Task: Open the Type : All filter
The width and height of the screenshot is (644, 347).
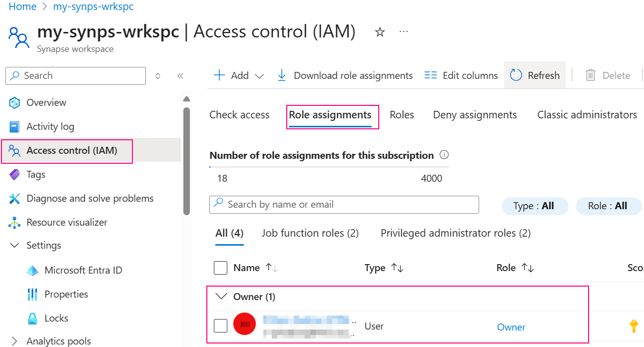Action: (x=535, y=206)
